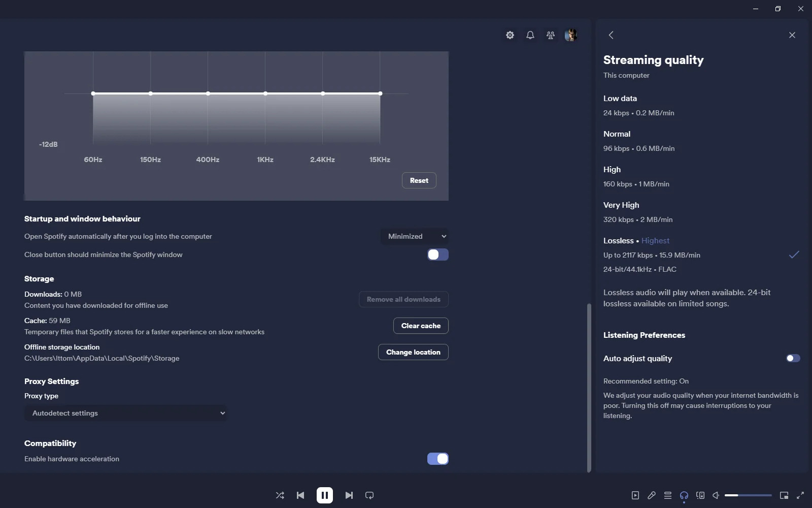Click 'Cache: 59 MB' text
Screen dimensions: 812x508
pos(47,321)
